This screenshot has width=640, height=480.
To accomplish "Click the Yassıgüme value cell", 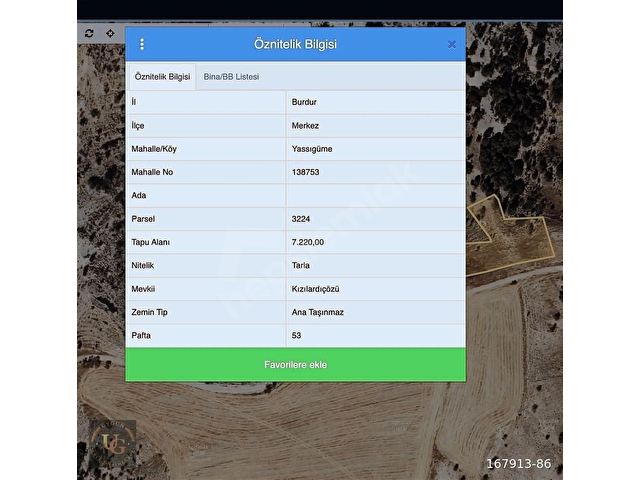I will (376, 149).
